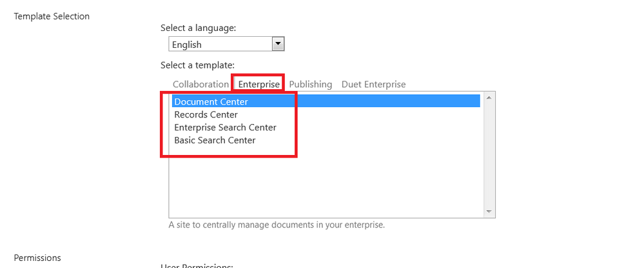Switch to the Collaboration template tab
Screen dimensions: 644x268
click(x=200, y=85)
